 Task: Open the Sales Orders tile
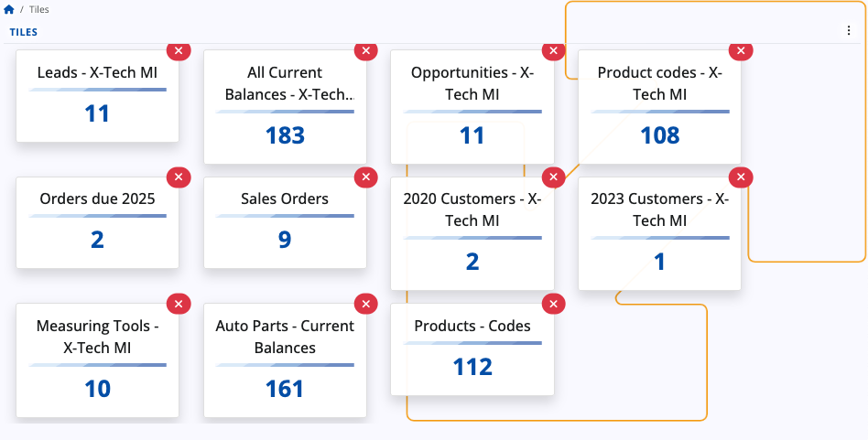pyautogui.click(x=285, y=222)
